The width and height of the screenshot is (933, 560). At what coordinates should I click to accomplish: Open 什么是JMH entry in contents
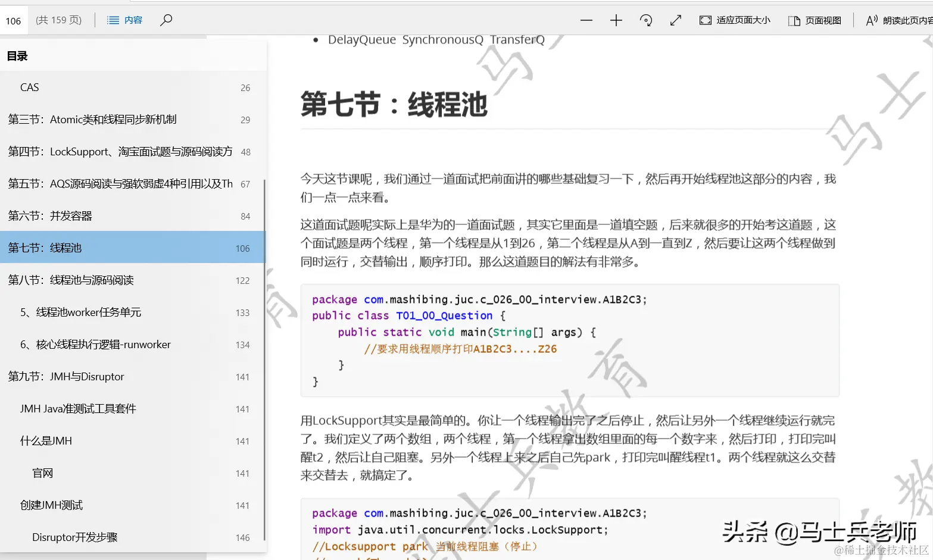point(133,441)
